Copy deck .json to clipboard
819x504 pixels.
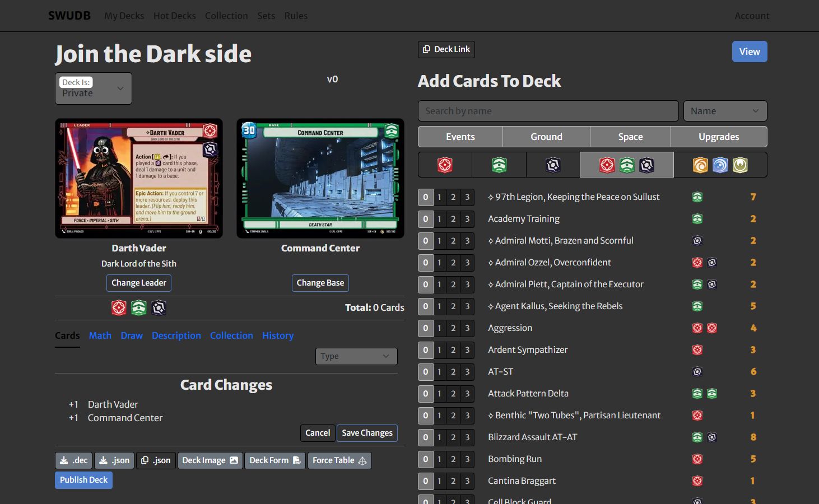coord(156,460)
